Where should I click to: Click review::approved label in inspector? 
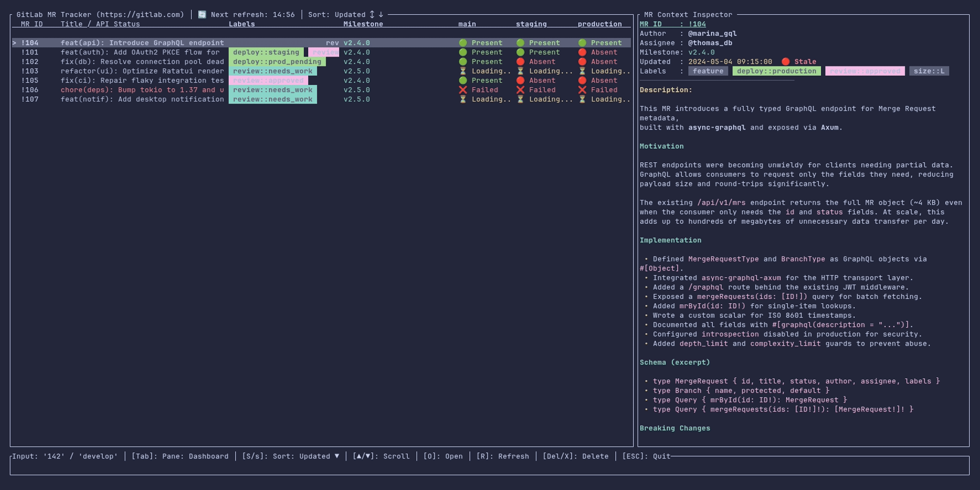(x=865, y=71)
